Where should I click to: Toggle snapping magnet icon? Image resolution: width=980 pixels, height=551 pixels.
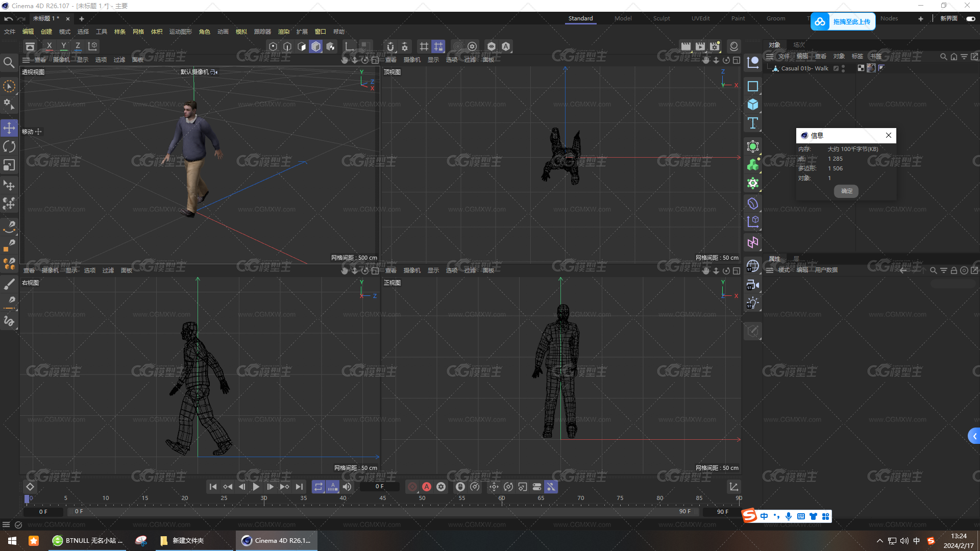pyautogui.click(x=390, y=46)
